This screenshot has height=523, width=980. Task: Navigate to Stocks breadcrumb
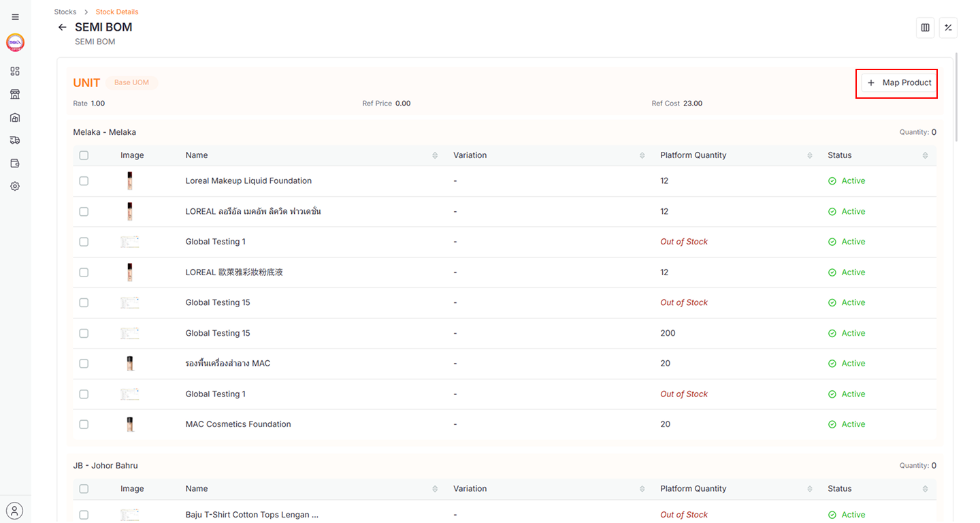tap(65, 12)
